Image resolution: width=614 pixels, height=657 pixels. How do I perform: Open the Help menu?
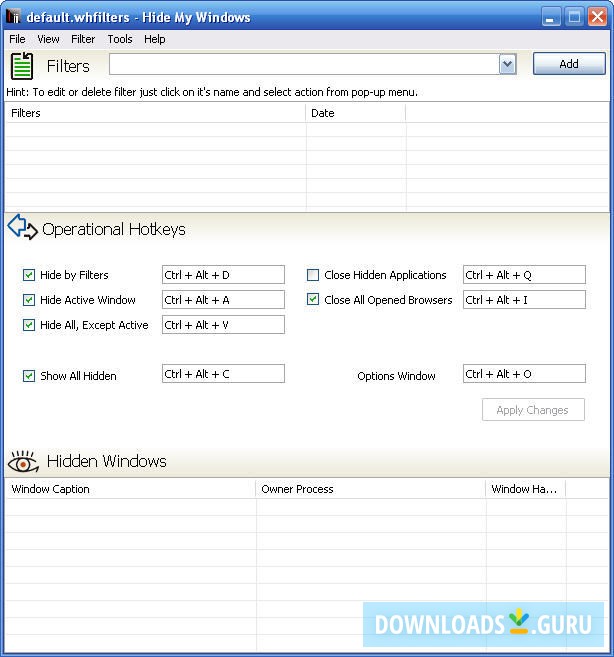(x=155, y=39)
